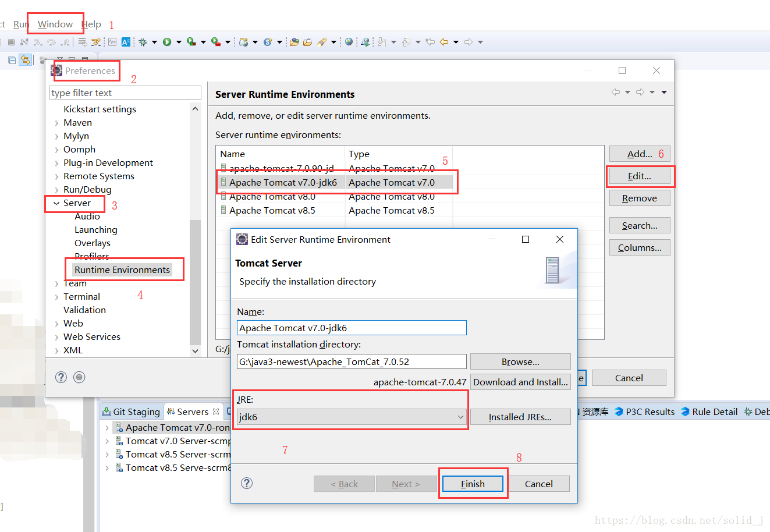Screen dimensions: 770x532
Task: Switch to the Rule Detail tab
Action: (x=709, y=412)
